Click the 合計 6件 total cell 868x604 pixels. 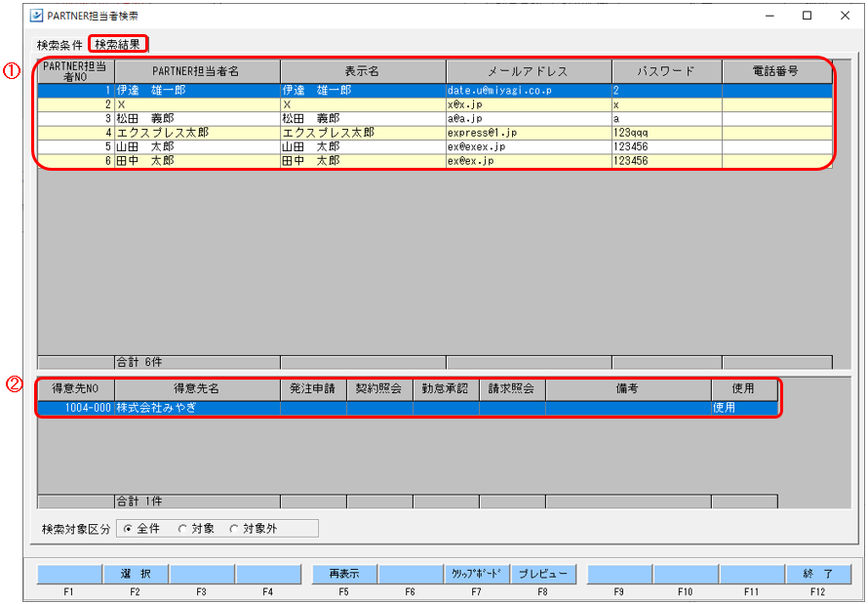197,363
